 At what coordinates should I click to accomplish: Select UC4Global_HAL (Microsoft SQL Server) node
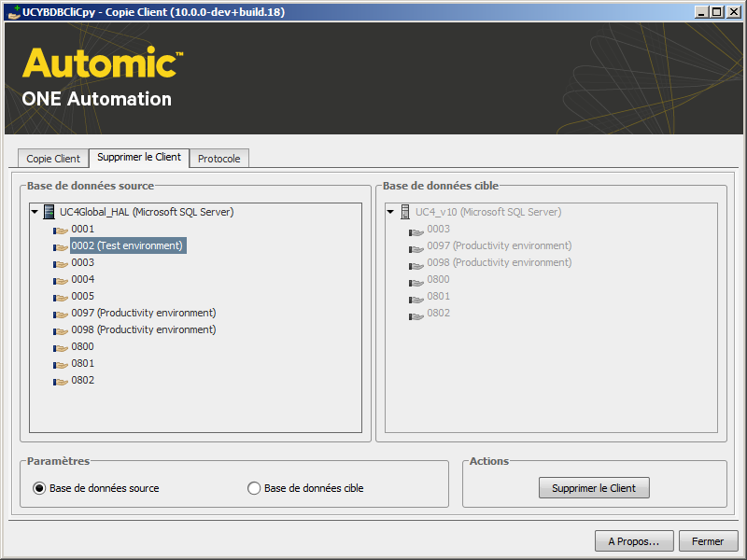click(x=147, y=212)
